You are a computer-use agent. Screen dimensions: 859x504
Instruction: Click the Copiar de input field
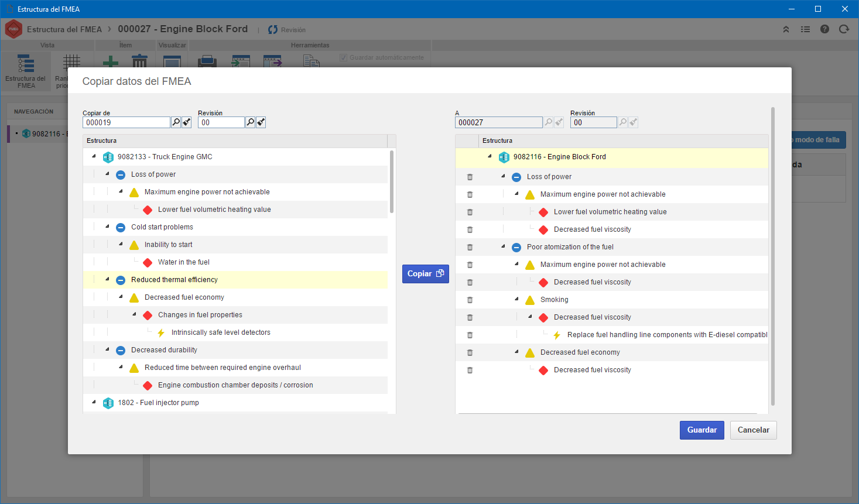(x=126, y=122)
